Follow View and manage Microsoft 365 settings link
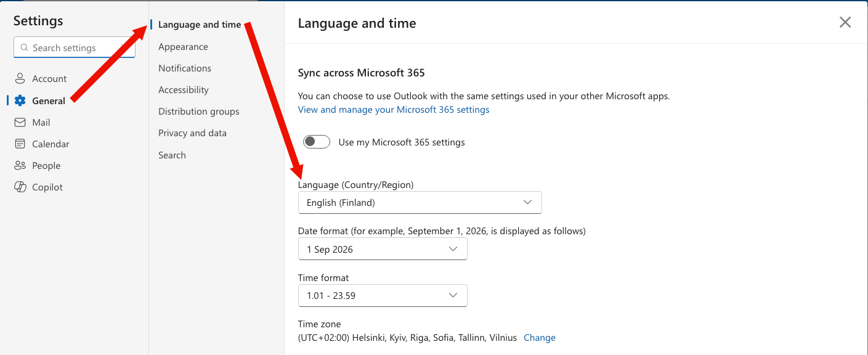The height and width of the screenshot is (355, 868). click(394, 110)
